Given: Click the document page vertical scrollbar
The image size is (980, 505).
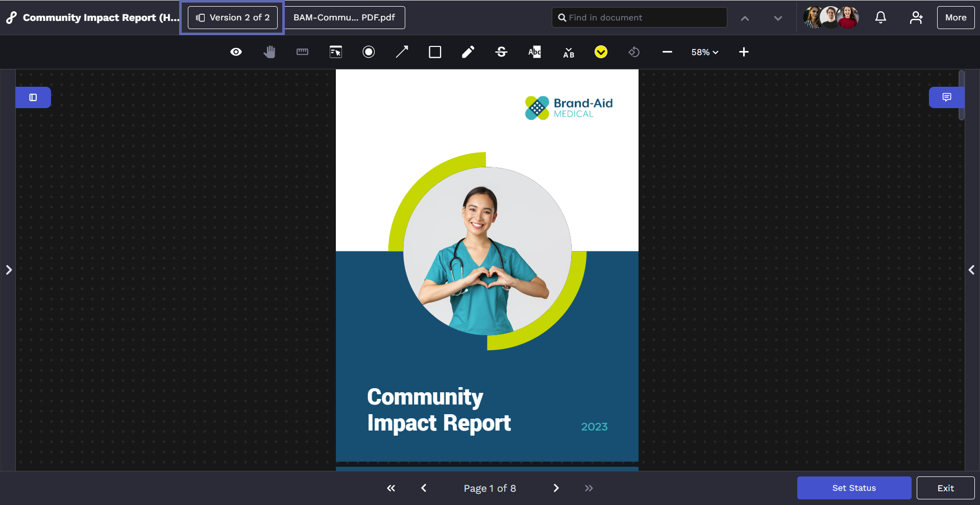Looking at the screenshot, I should (962, 95).
